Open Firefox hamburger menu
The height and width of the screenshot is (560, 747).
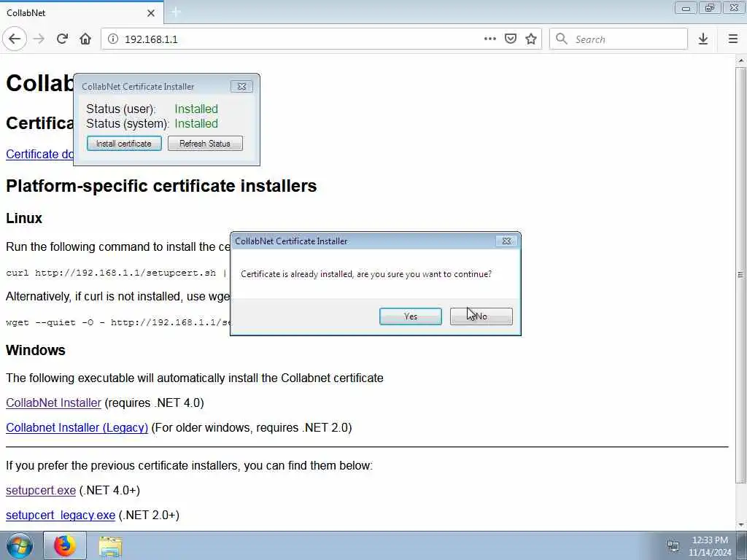[733, 39]
